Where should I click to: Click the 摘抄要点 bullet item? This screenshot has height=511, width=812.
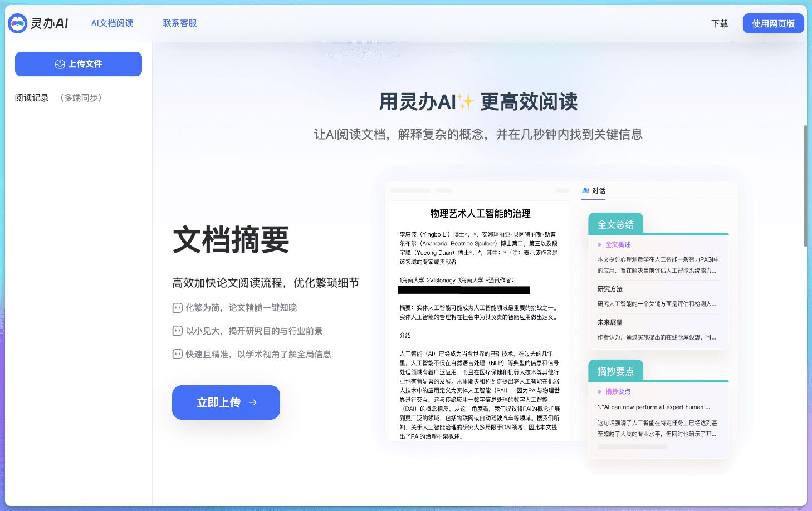(x=614, y=391)
